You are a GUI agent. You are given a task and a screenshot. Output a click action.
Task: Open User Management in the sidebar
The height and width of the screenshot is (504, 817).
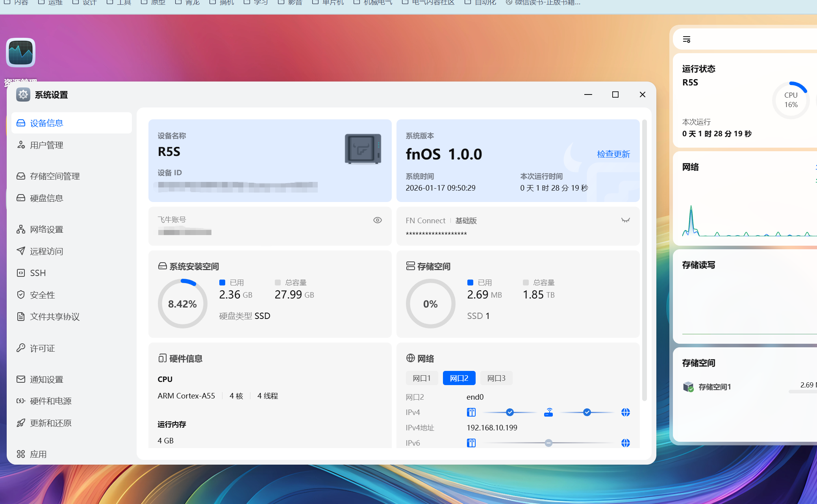click(x=46, y=145)
